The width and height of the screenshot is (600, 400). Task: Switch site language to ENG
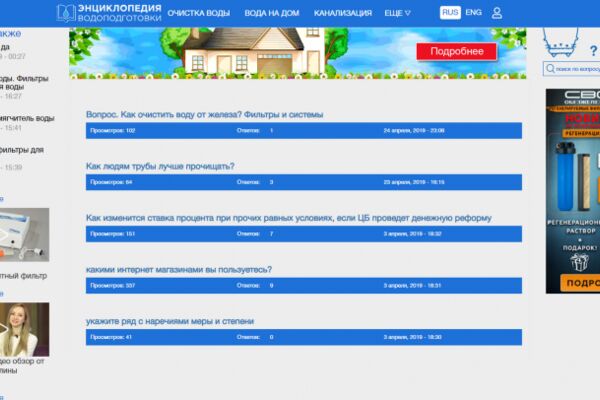tap(473, 13)
